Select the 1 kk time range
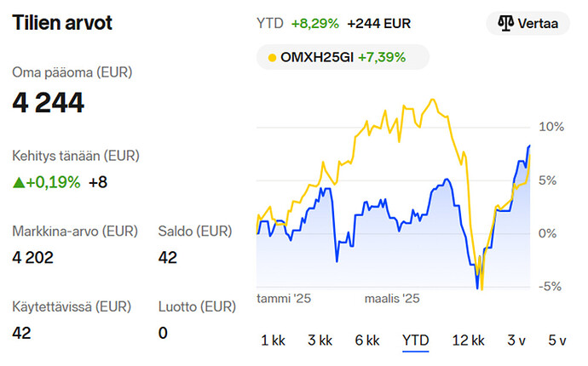588x366 pixels. (x=273, y=340)
